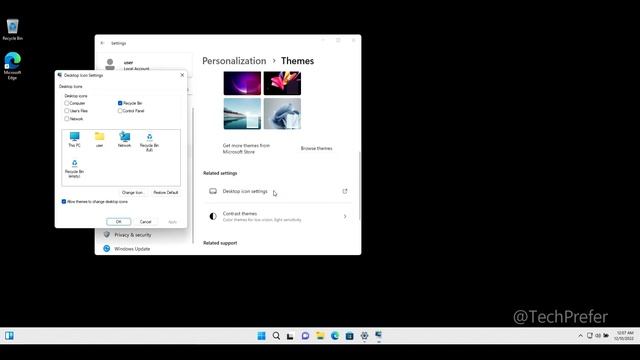
Task: Open Microsoft Edge from the taskbar
Action: pyautogui.click(x=335, y=336)
